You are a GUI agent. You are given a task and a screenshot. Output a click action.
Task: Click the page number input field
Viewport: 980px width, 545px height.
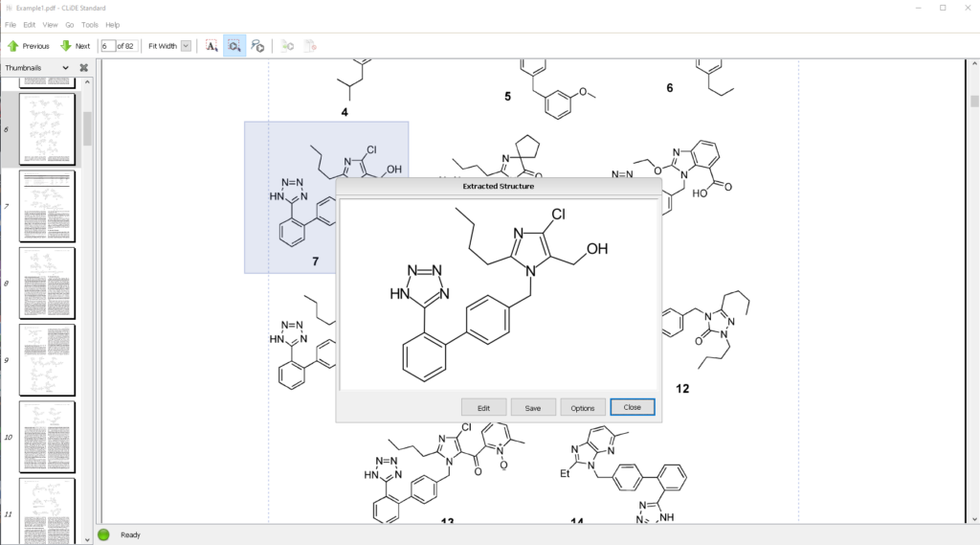pos(108,46)
